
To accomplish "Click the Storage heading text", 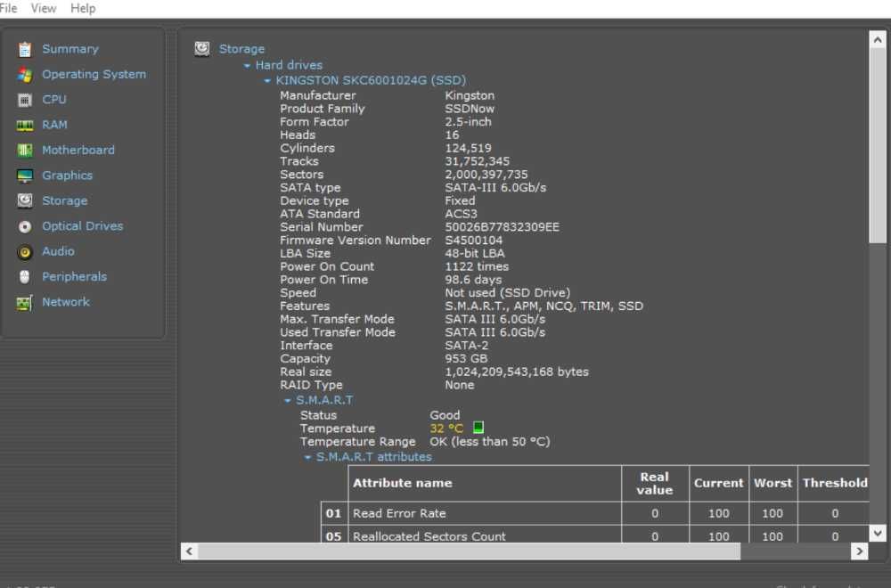I will (x=241, y=49).
